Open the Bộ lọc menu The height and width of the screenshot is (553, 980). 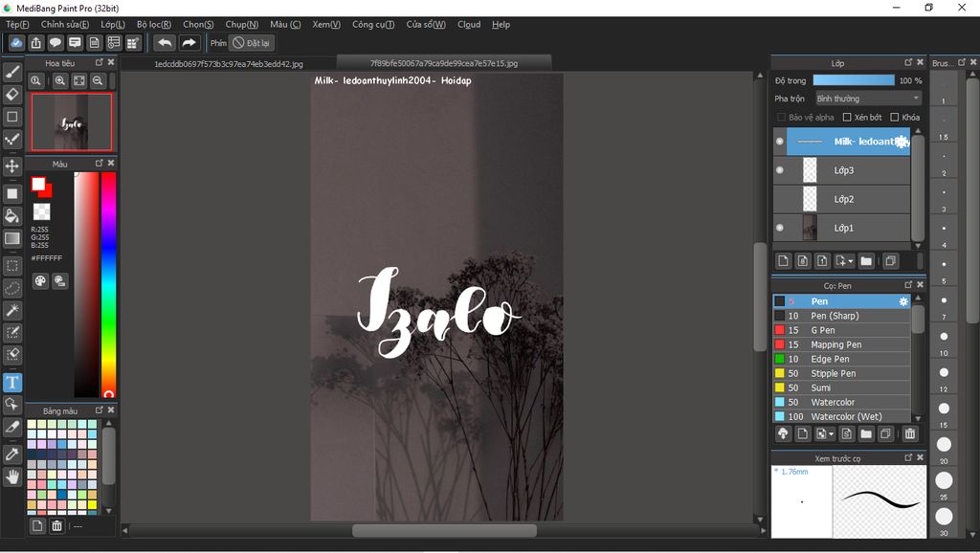[154, 24]
